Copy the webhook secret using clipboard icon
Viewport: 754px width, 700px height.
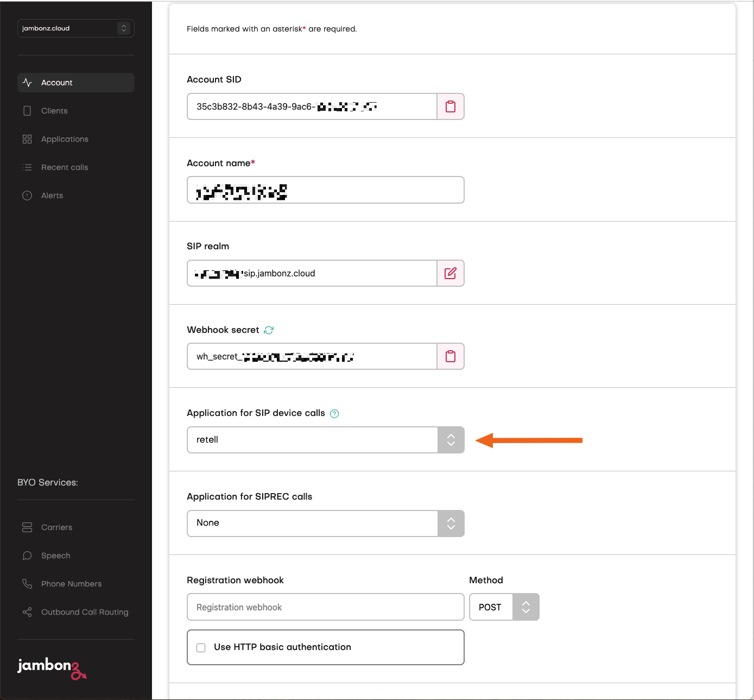click(x=451, y=356)
